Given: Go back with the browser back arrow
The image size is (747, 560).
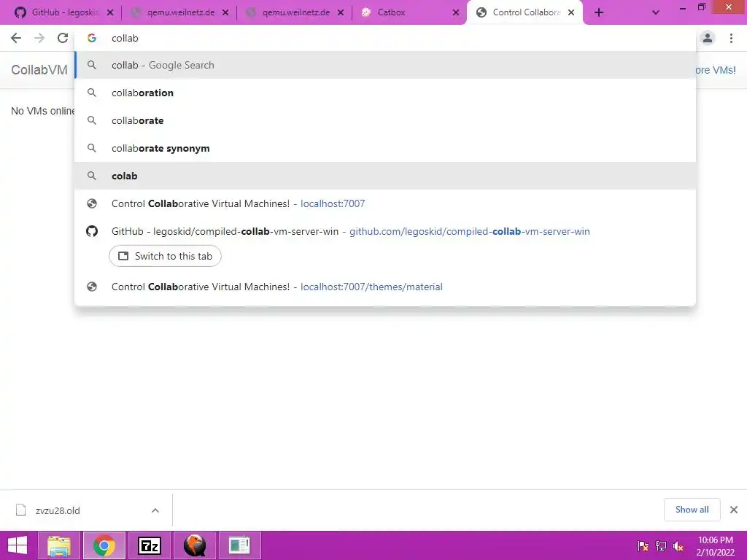Looking at the screenshot, I should point(16,38).
